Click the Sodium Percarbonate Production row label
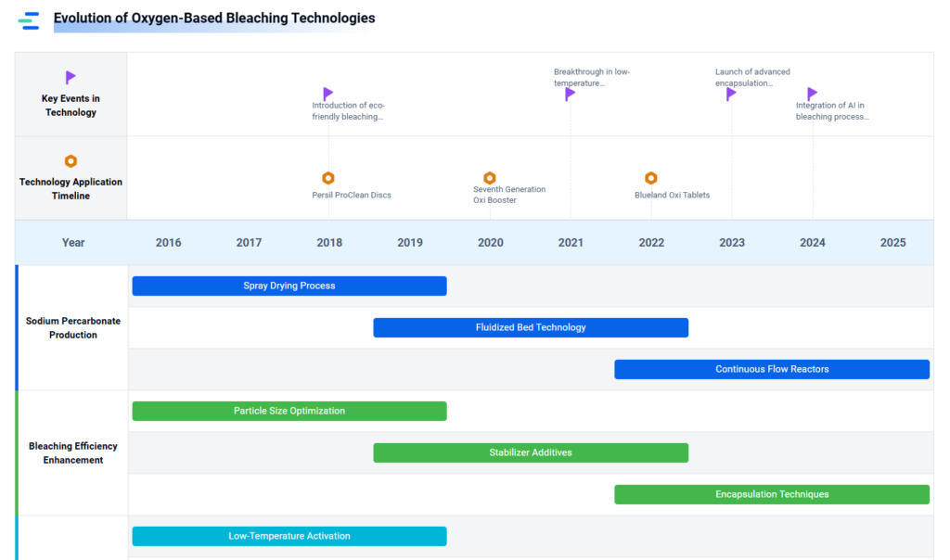 pos(73,328)
